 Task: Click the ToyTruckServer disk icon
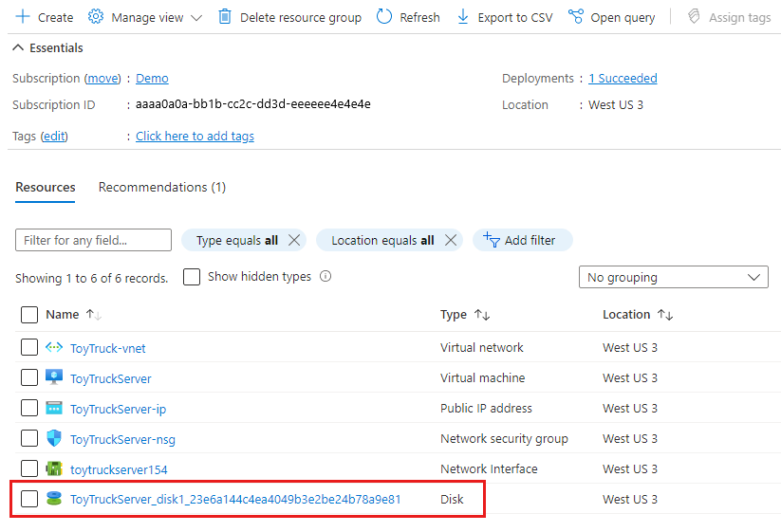54,499
